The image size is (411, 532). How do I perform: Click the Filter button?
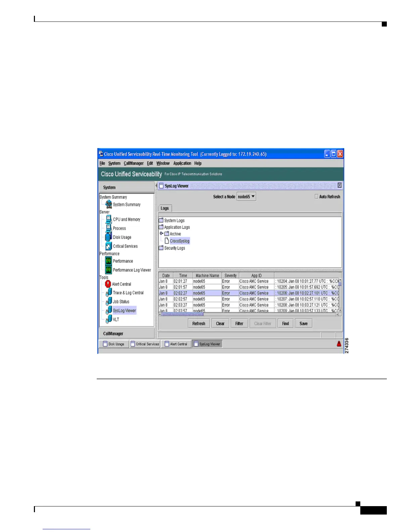pos(239,323)
